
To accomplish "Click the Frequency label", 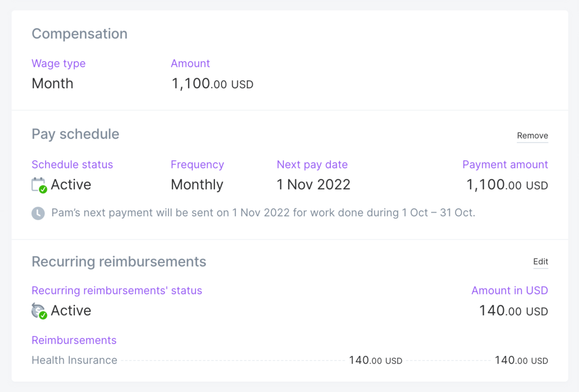I will click(x=197, y=164).
